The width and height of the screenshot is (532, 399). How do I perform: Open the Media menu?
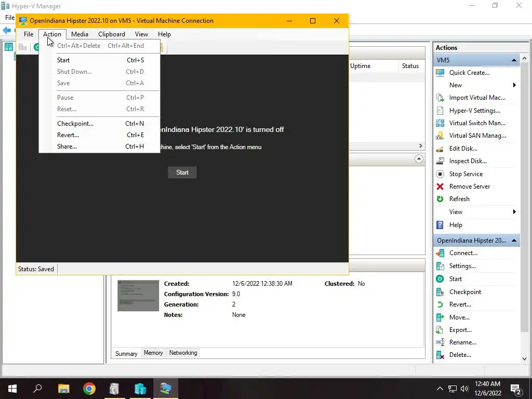[x=79, y=34]
